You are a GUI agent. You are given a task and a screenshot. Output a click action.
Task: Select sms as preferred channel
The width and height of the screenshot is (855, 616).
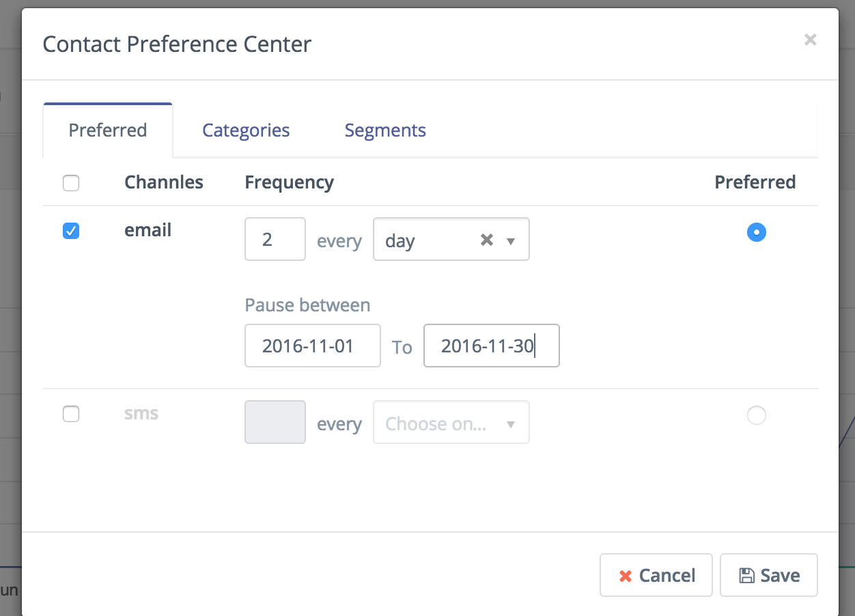756,415
